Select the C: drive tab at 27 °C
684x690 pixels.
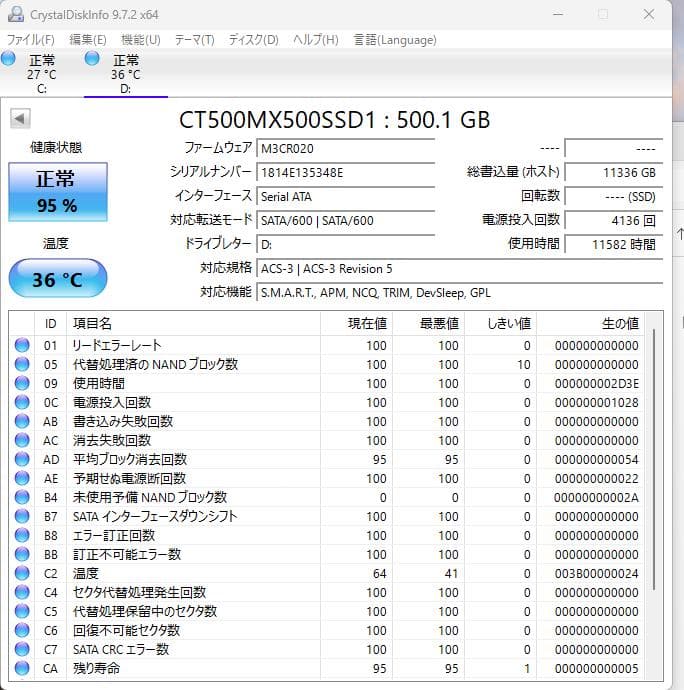tap(42, 73)
